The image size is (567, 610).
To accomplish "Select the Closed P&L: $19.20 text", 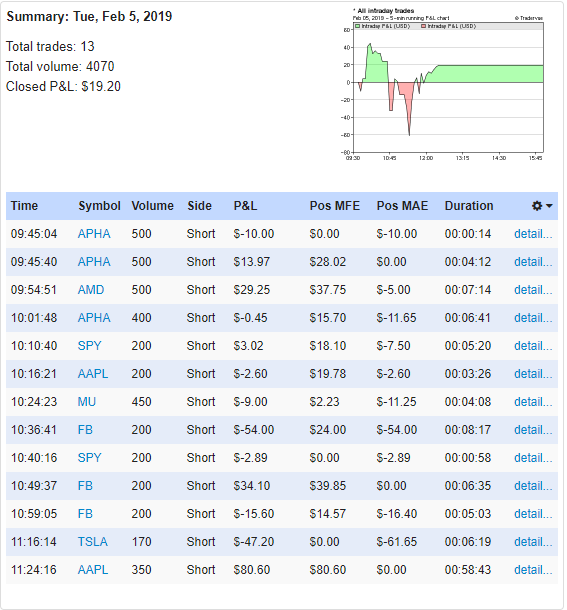I will (x=63, y=86).
